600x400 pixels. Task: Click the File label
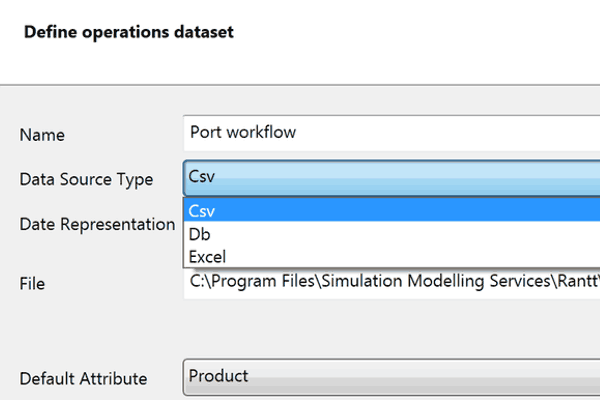(x=32, y=284)
